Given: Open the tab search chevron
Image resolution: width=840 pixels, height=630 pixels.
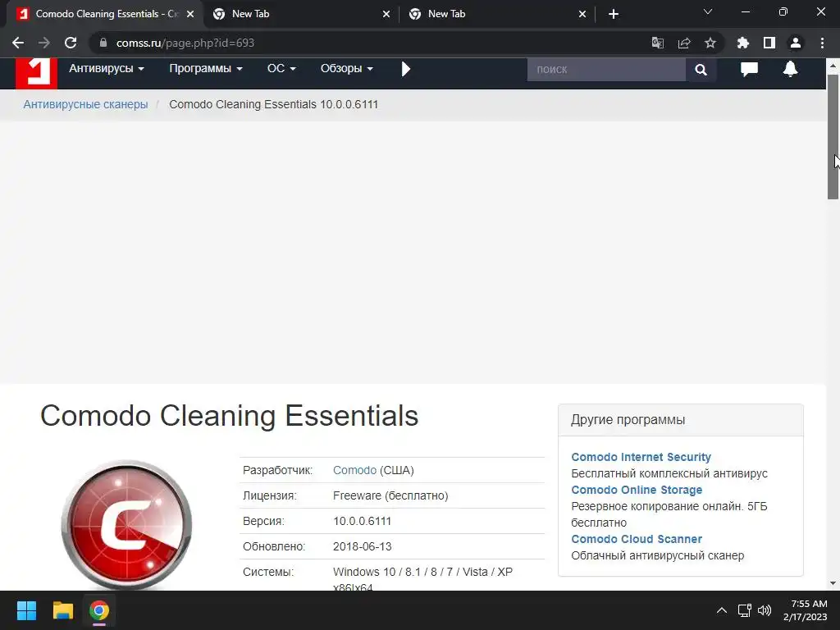Looking at the screenshot, I should coord(708,11).
